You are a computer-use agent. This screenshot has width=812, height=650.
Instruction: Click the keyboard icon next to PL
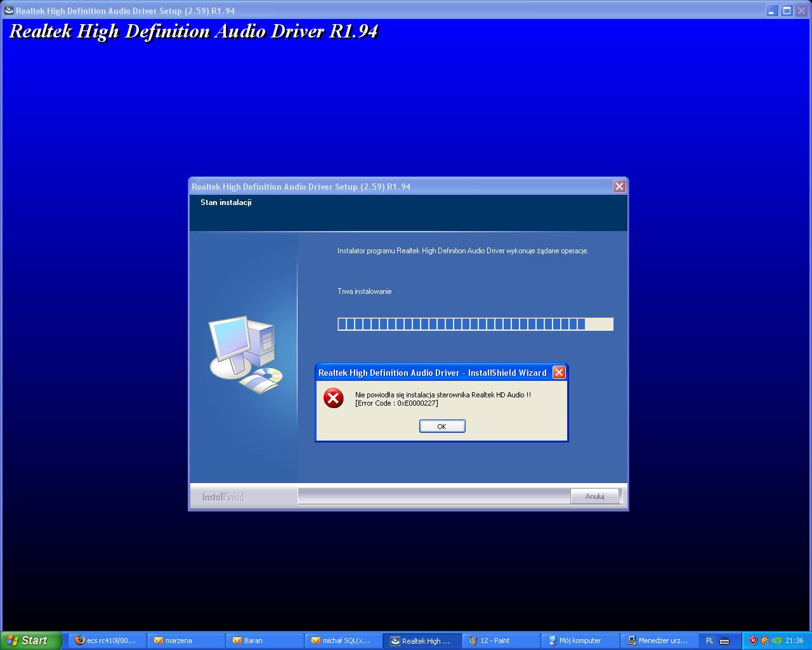tap(724, 640)
